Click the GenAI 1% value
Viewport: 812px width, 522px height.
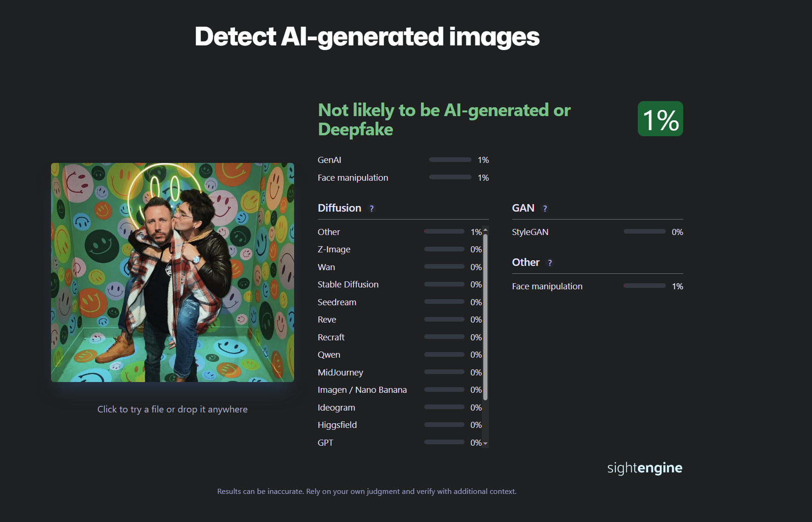[483, 160]
